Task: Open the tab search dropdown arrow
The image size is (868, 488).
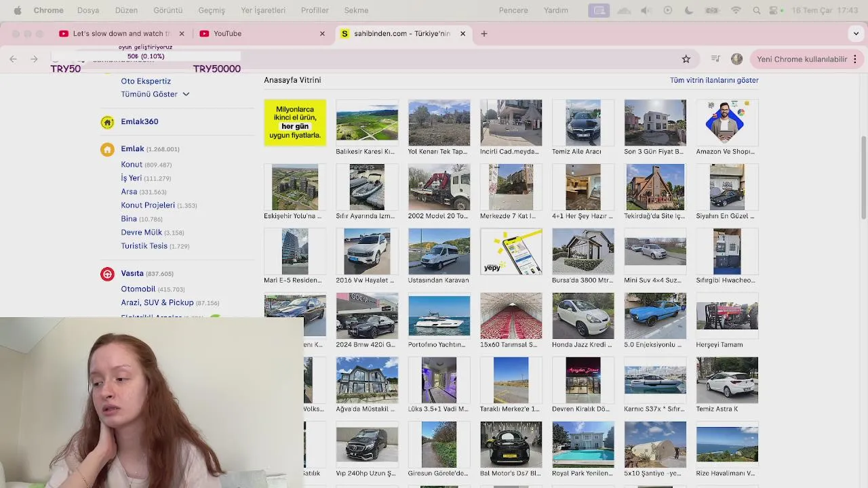Action: [856, 33]
